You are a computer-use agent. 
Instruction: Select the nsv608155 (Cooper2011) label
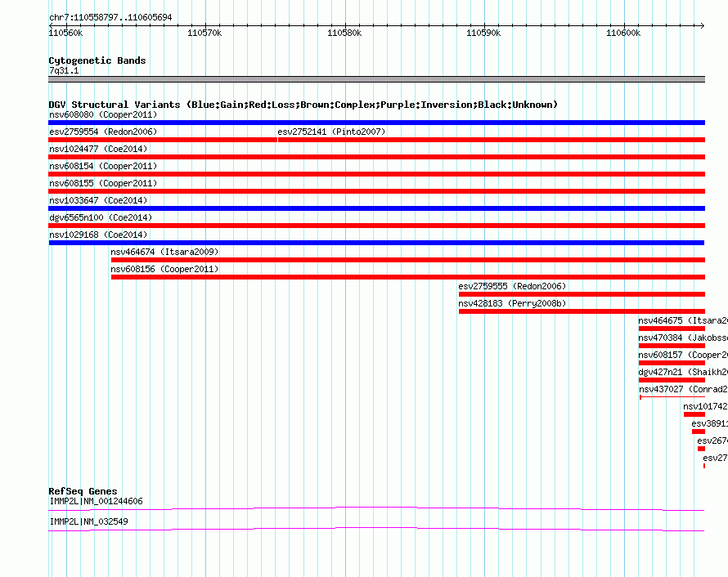click(103, 183)
